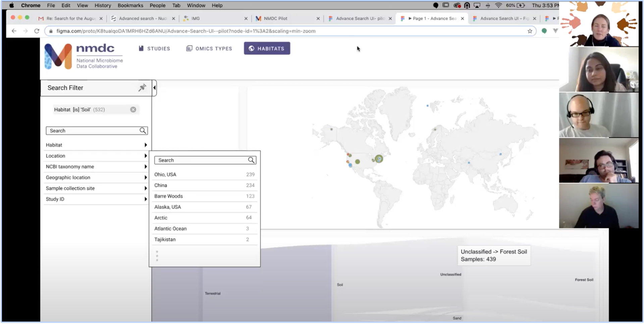This screenshot has width=644, height=324.
Task: Open the File menu
Action: tap(51, 5)
